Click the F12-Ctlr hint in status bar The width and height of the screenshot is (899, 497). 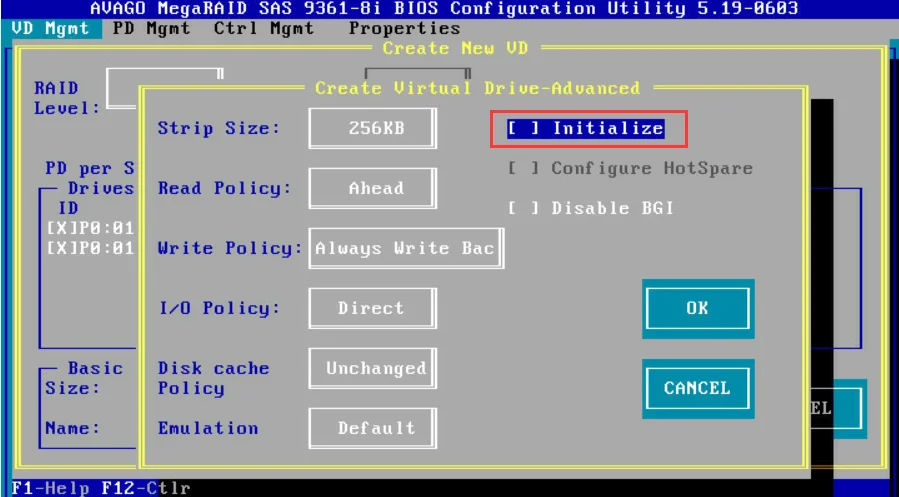(146, 488)
